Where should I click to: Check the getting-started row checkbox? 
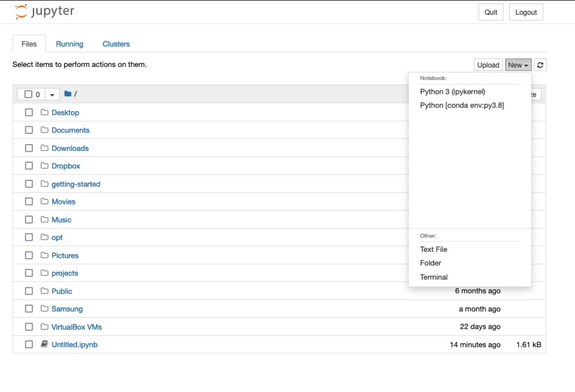(x=29, y=183)
